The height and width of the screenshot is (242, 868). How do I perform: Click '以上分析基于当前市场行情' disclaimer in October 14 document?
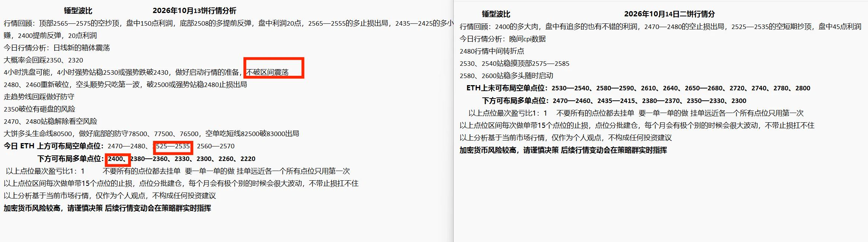point(565,138)
